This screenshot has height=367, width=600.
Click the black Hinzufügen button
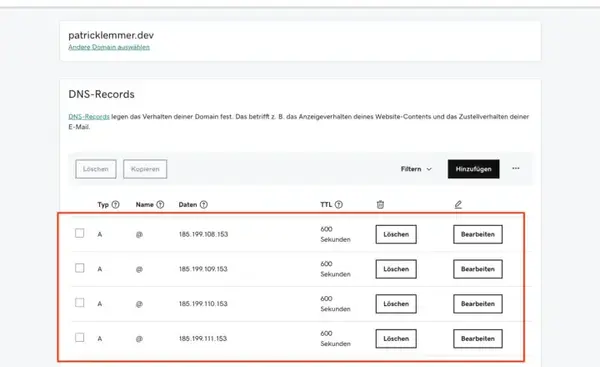click(473, 169)
